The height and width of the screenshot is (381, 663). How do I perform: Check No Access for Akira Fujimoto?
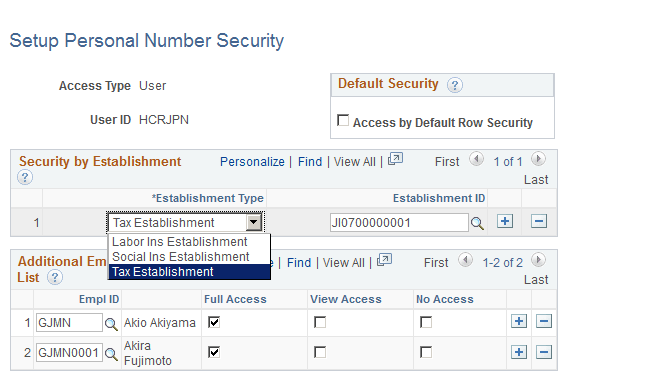pyautogui.click(x=426, y=352)
